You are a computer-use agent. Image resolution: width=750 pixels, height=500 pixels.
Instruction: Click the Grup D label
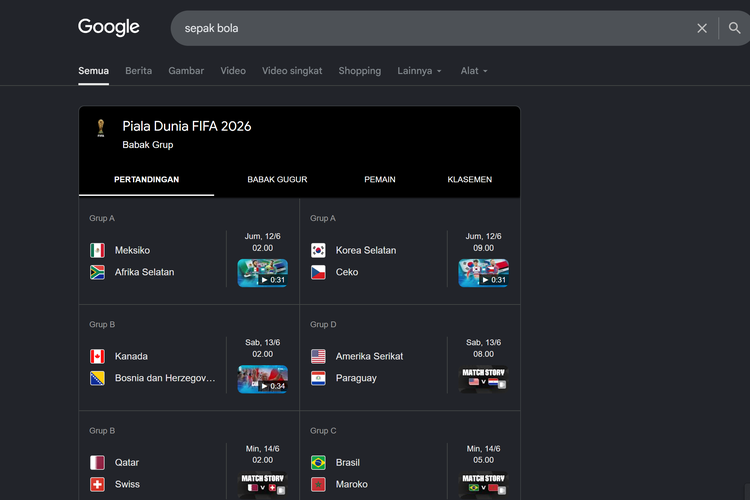323,324
